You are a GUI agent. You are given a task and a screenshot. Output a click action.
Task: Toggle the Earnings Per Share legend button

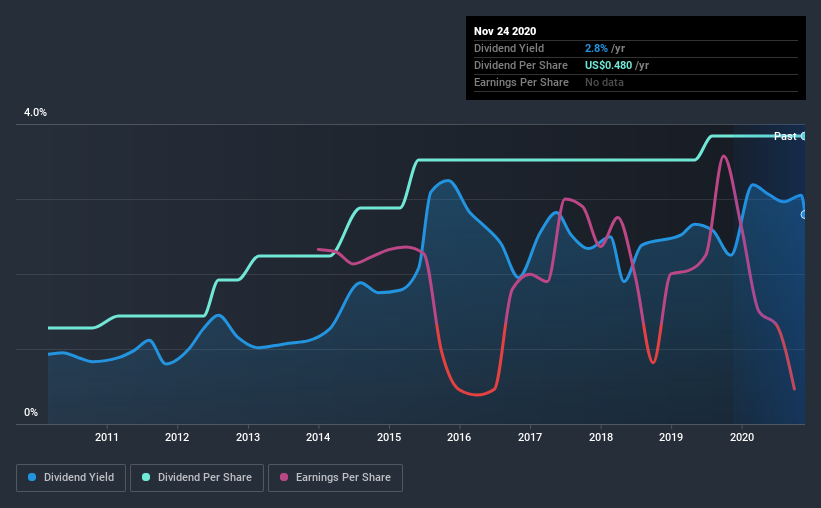point(336,478)
